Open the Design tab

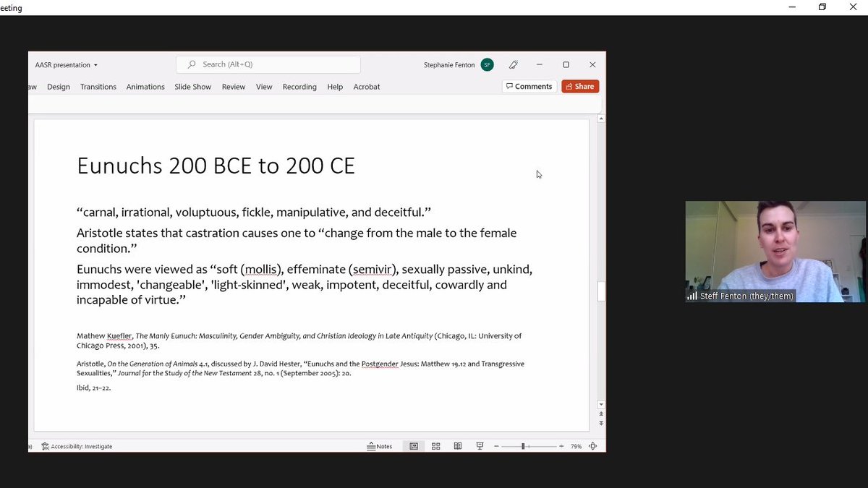pos(59,87)
